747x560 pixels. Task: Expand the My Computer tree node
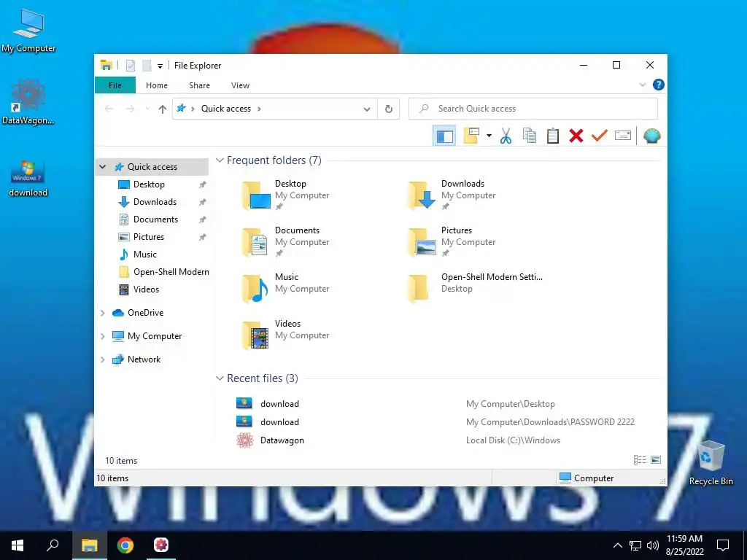[102, 336]
